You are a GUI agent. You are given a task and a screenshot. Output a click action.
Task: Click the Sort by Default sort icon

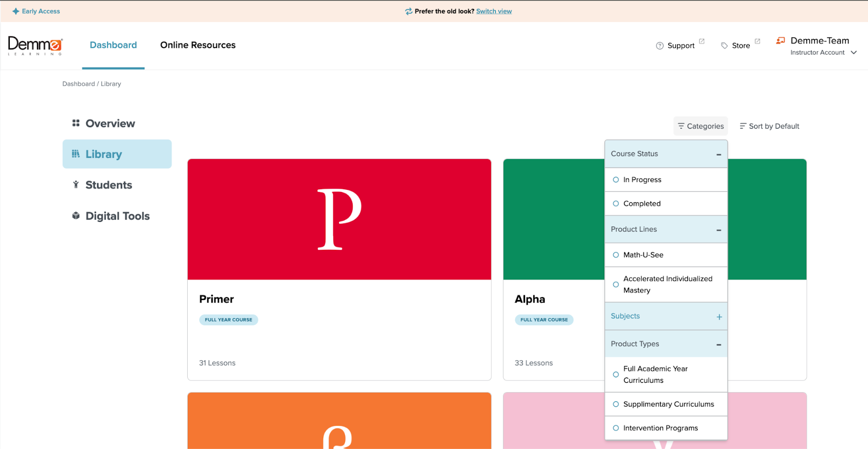pos(743,126)
